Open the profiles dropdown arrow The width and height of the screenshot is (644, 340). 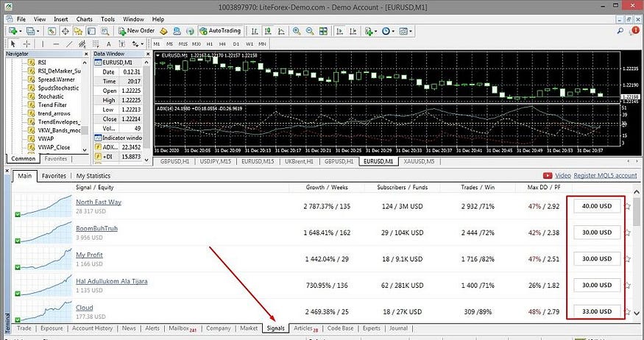[x=38, y=31]
